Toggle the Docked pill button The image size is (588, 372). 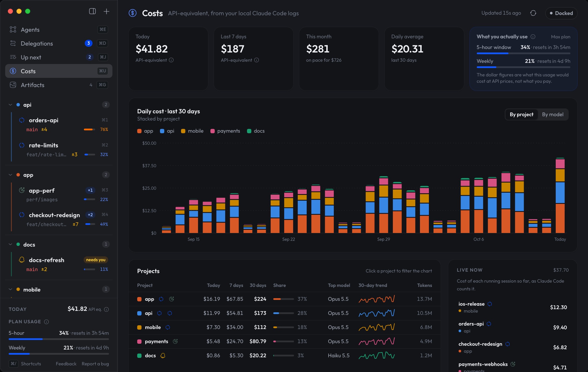point(561,13)
